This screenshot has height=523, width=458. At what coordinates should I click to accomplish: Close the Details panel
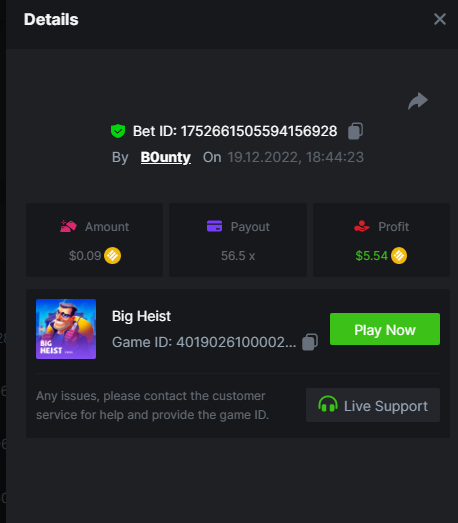(440, 19)
